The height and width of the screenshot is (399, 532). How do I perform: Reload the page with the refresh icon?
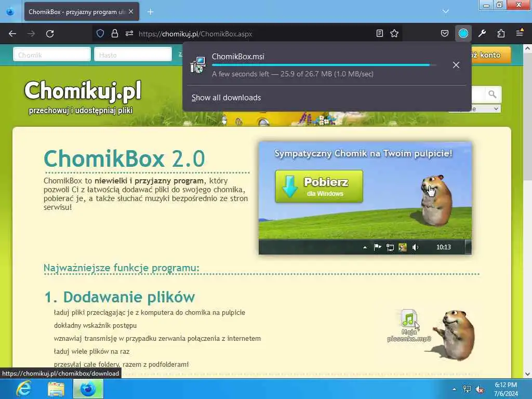pos(50,34)
